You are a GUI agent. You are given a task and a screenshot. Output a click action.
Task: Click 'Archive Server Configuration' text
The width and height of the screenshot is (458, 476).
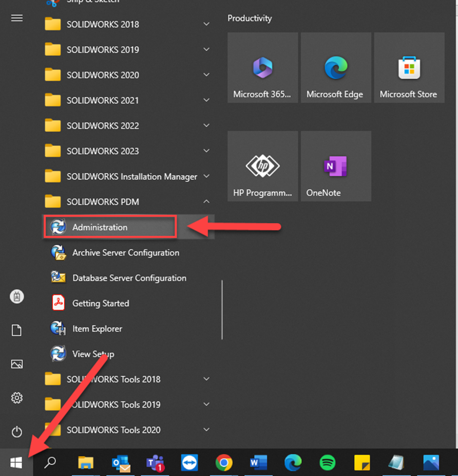126,253
